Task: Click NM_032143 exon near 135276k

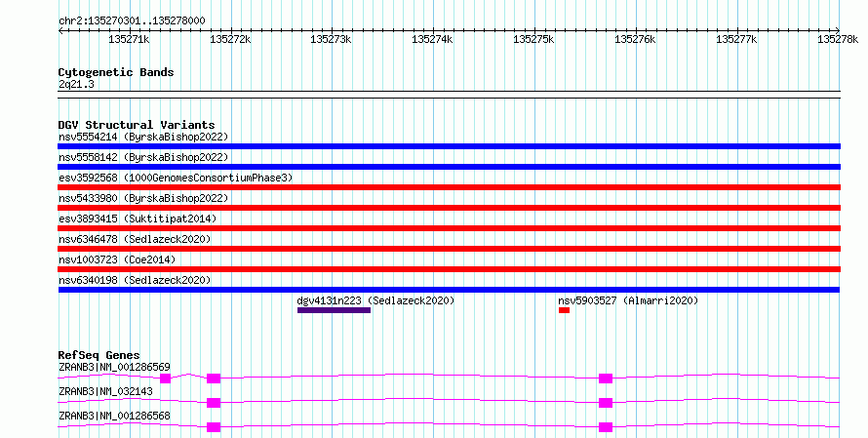Action: (x=606, y=403)
